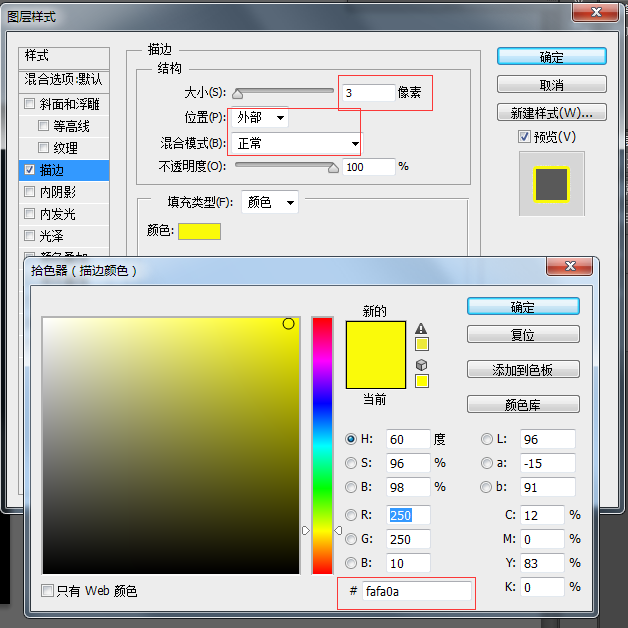
Task: Select the G green radio button
Action: point(351,539)
